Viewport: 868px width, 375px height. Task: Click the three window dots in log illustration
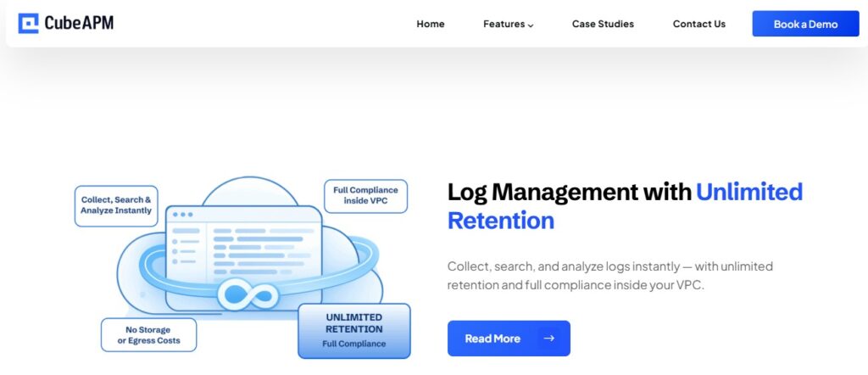(x=182, y=215)
